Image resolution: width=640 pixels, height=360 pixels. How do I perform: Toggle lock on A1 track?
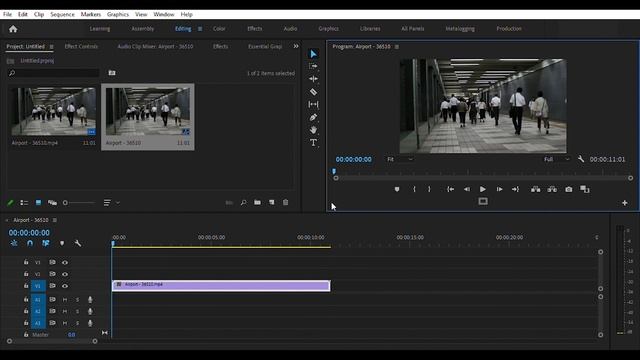(26, 299)
